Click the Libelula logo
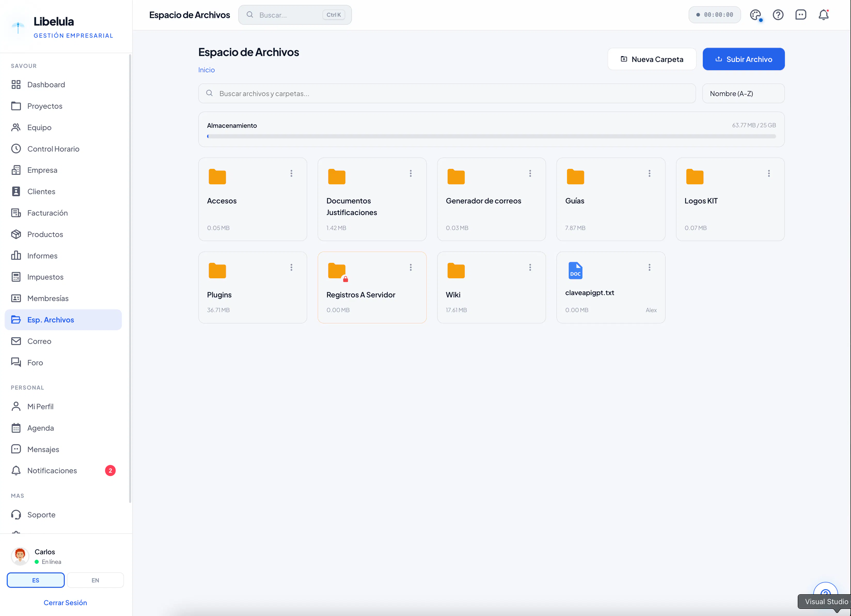Image resolution: width=851 pixels, height=616 pixels. [x=18, y=27]
